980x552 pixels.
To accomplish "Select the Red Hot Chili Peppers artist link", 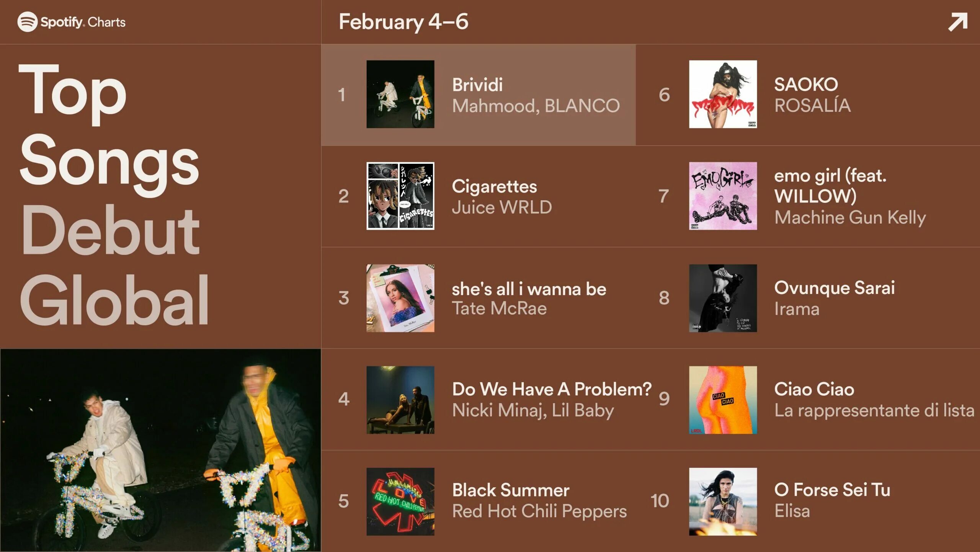I will [x=539, y=511].
